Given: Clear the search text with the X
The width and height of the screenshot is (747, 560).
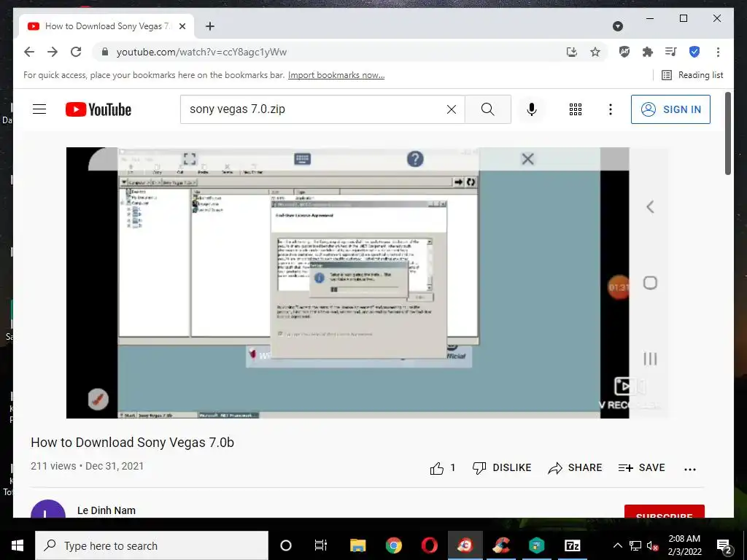Looking at the screenshot, I should [451, 109].
